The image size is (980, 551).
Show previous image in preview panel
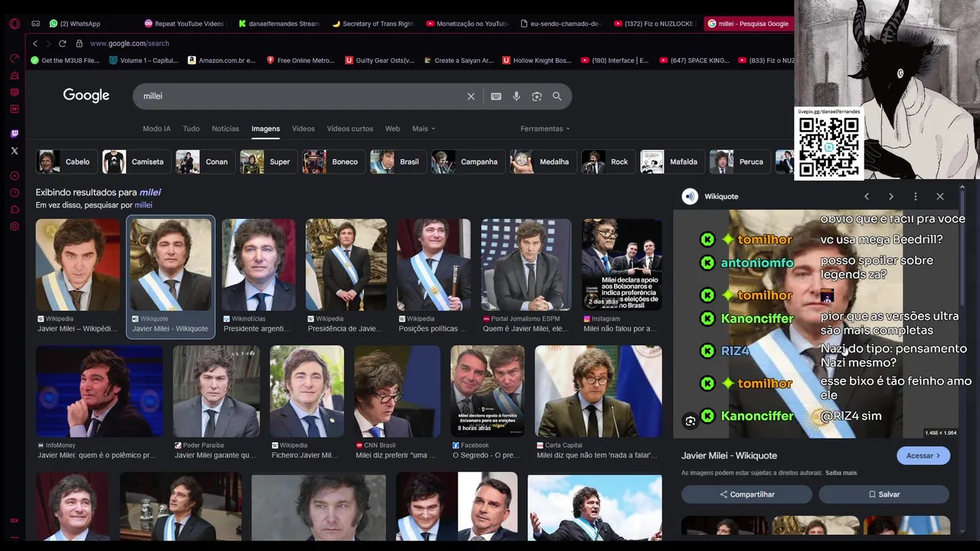[867, 197]
